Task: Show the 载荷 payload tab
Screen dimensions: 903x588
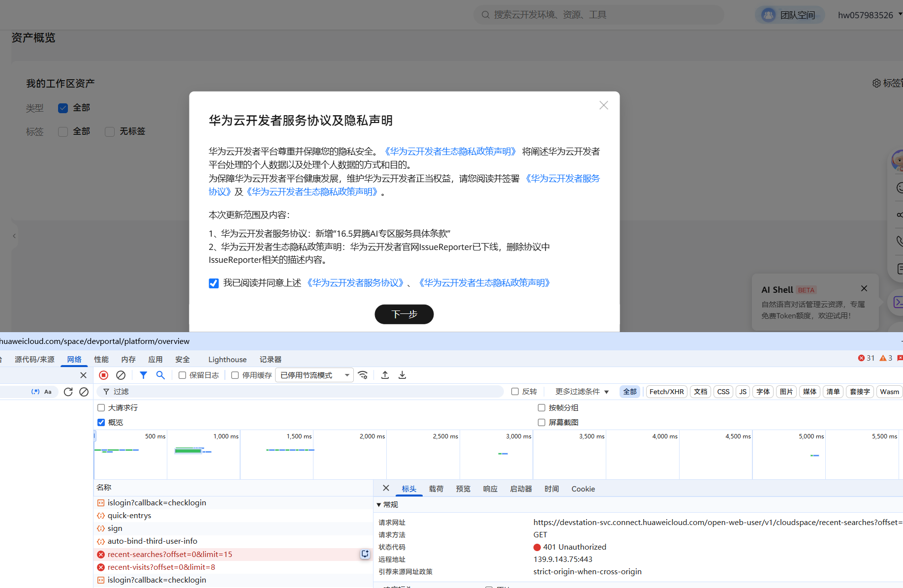Action: click(436, 489)
